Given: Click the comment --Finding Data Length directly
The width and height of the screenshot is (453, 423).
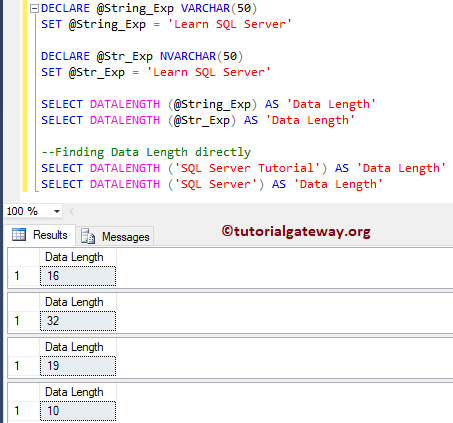Looking at the screenshot, I should pos(146,152).
